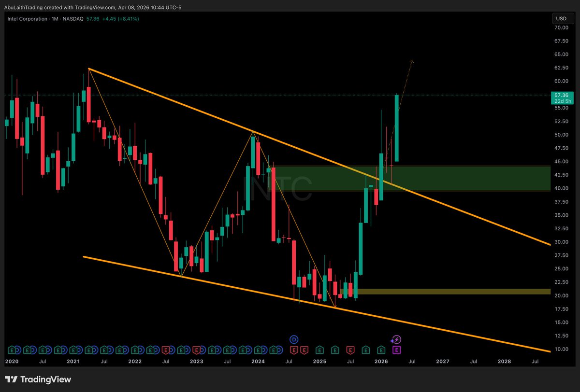Click the 2022 time axis label

134,361
